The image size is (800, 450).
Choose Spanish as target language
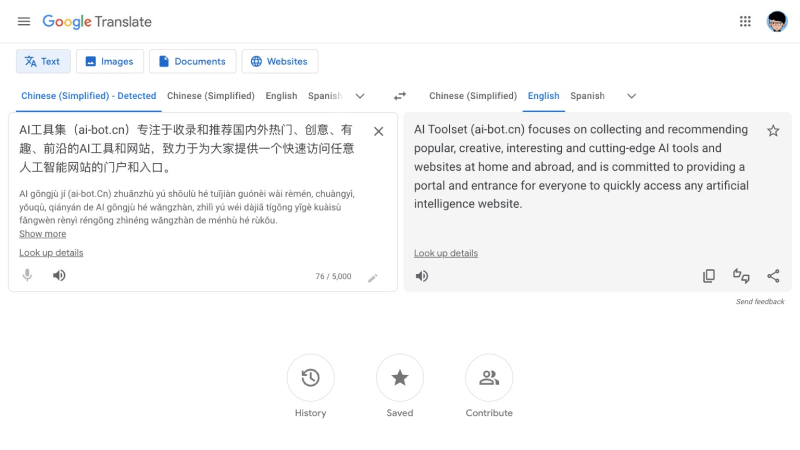[587, 96]
